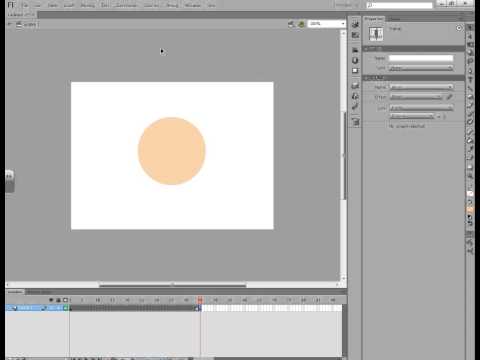The height and width of the screenshot is (360, 480).
Task: Switch to the Properties tab
Action: click(x=374, y=19)
